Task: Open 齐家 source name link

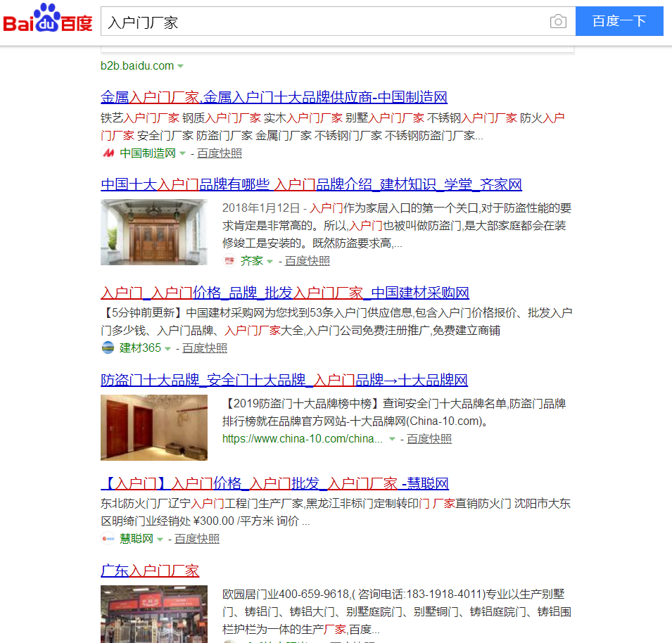Action: tap(252, 260)
